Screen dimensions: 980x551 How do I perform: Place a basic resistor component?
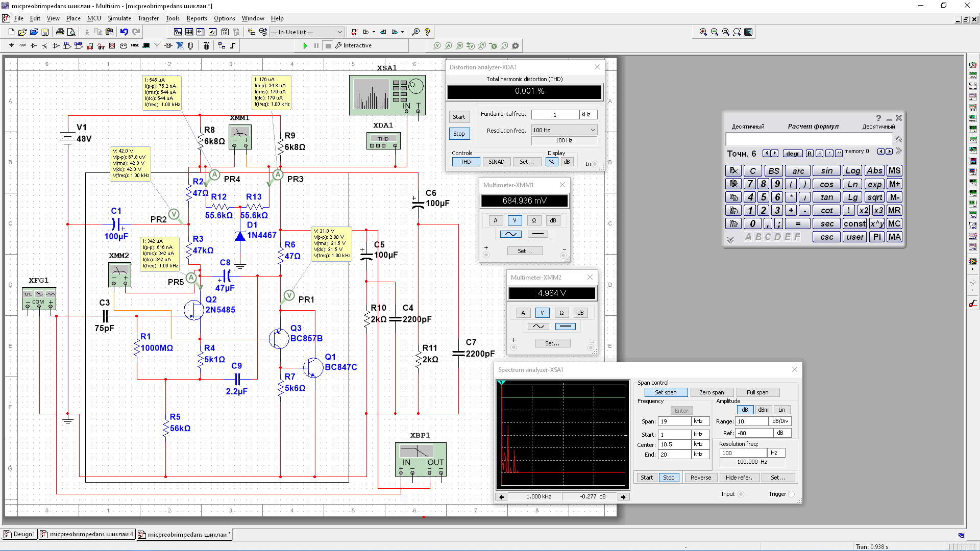tap(22, 46)
